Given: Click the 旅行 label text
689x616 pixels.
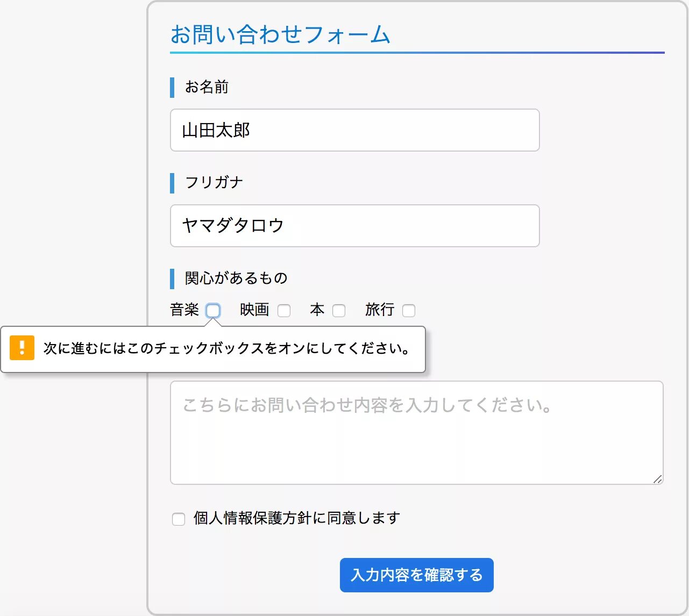Looking at the screenshot, I should tap(379, 310).
